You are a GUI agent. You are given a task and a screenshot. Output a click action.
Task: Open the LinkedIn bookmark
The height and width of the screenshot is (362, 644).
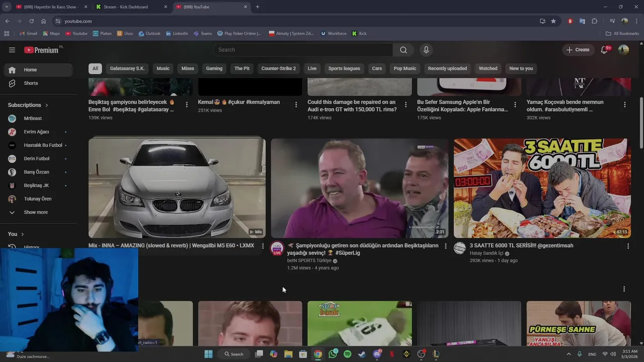pos(177,34)
